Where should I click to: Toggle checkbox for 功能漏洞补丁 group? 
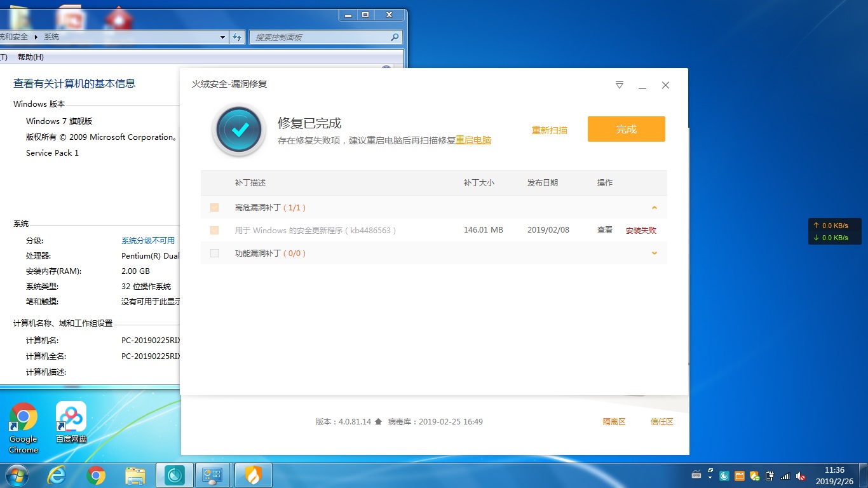pos(214,254)
